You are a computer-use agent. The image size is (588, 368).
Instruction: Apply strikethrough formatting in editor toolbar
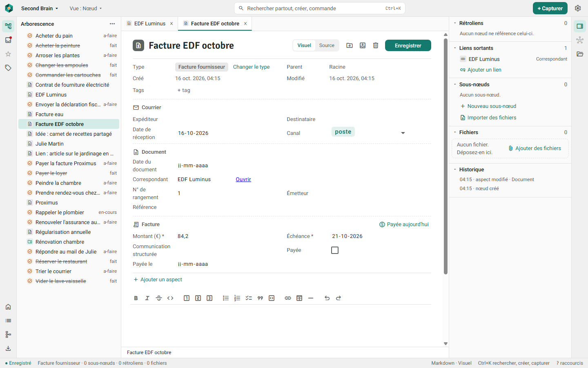pos(159,298)
